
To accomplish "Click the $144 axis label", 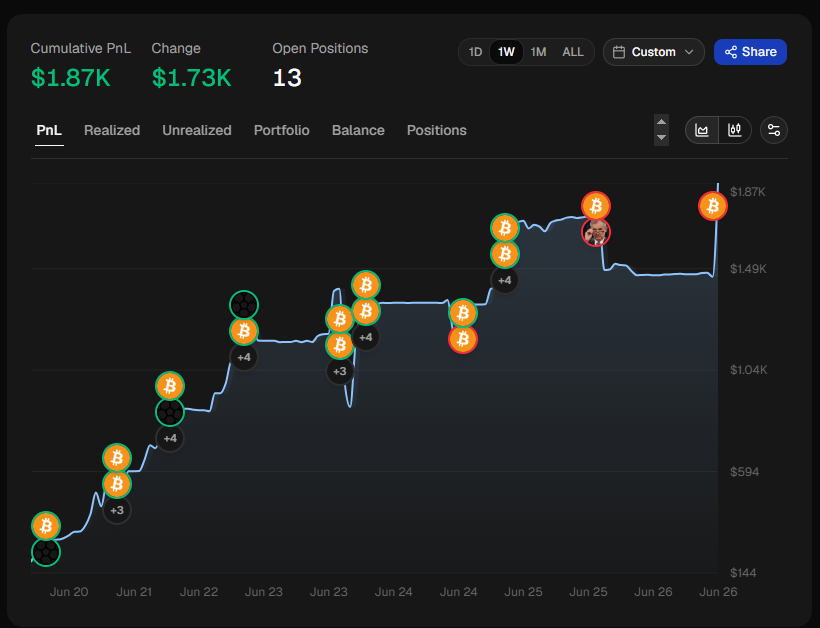I will click(743, 573).
